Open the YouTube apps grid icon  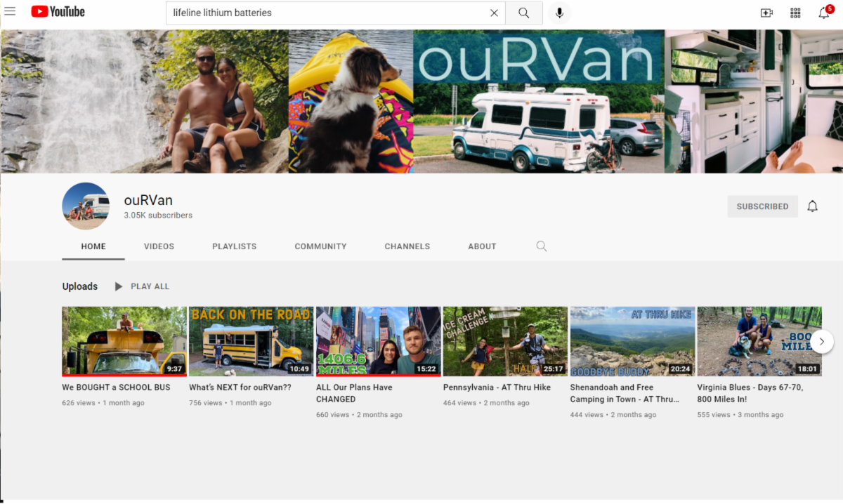click(x=795, y=13)
